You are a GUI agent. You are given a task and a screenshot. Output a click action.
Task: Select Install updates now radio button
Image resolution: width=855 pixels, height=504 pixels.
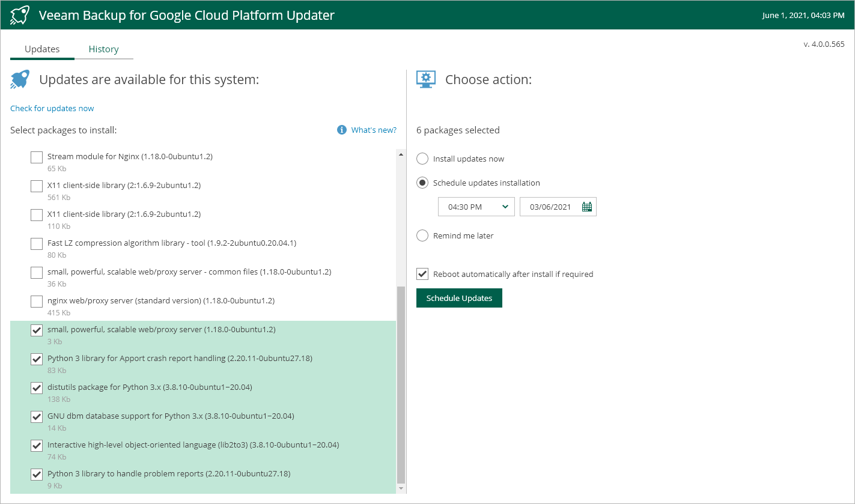(x=422, y=159)
